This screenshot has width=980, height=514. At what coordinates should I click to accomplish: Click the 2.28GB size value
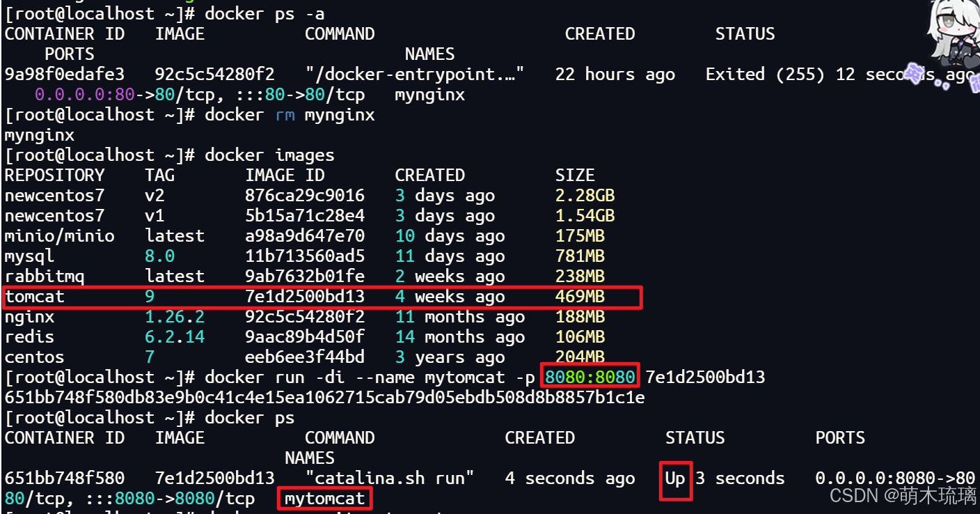pyautogui.click(x=585, y=196)
